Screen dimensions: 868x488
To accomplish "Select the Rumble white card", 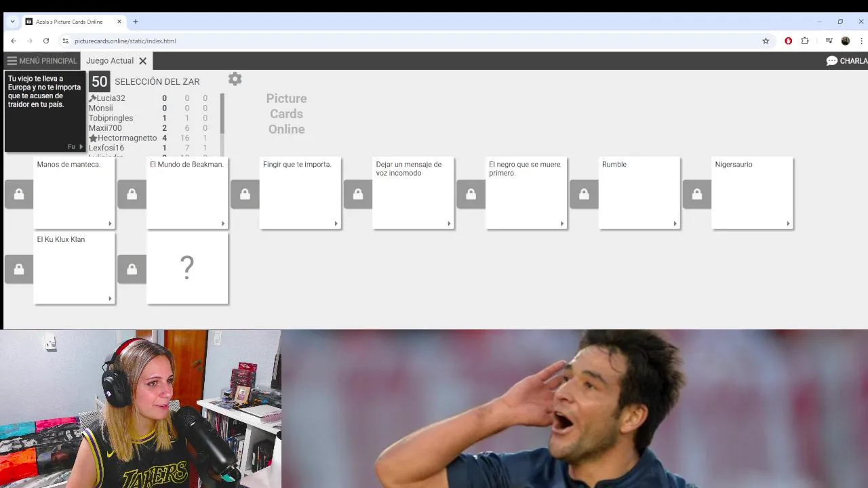I will click(639, 193).
